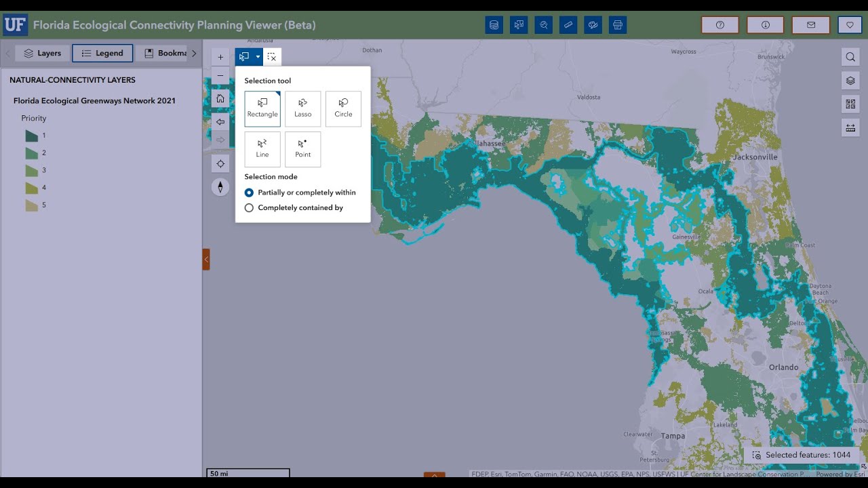Activate the rectangle select tool button

tap(244, 57)
